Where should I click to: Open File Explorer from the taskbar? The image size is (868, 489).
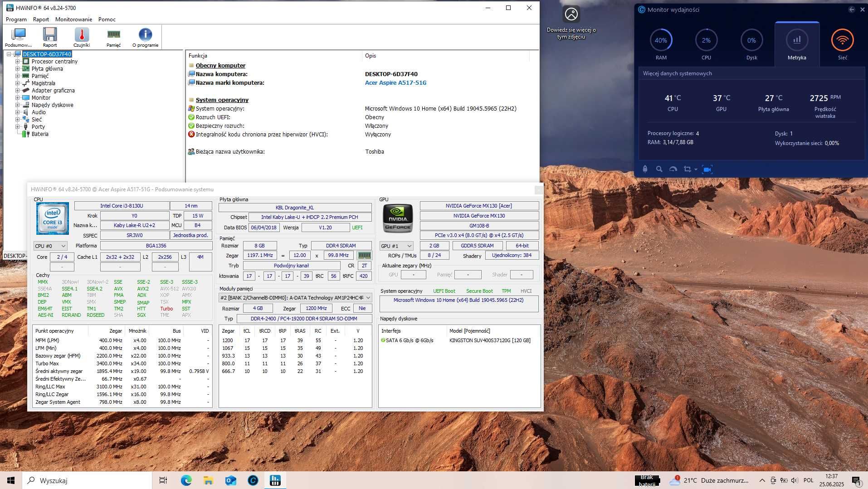point(208,480)
